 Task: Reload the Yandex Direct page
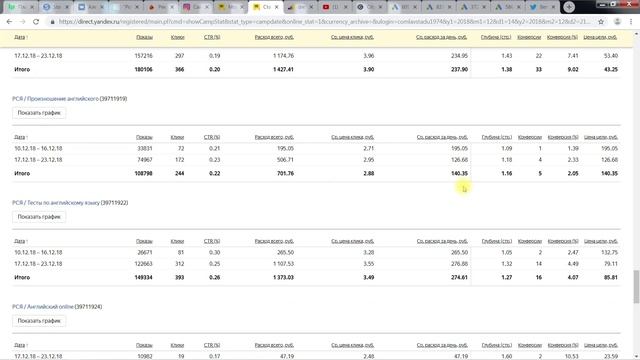coord(36,22)
